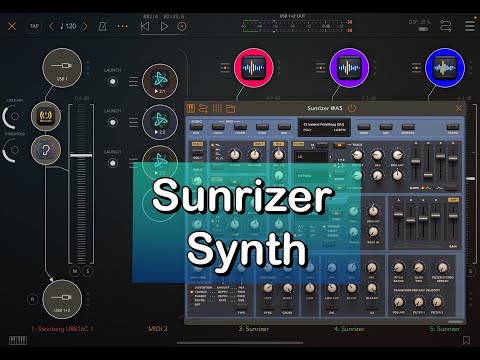This screenshot has width=480, height=360.
Task: Turn the PITCH RANGE knob
Action: tap(399, 267)
